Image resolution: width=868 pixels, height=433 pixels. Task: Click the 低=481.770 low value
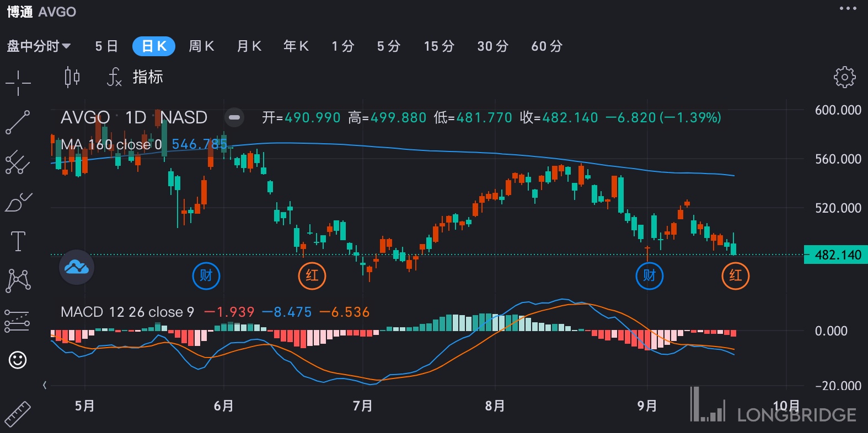[473, 117]
